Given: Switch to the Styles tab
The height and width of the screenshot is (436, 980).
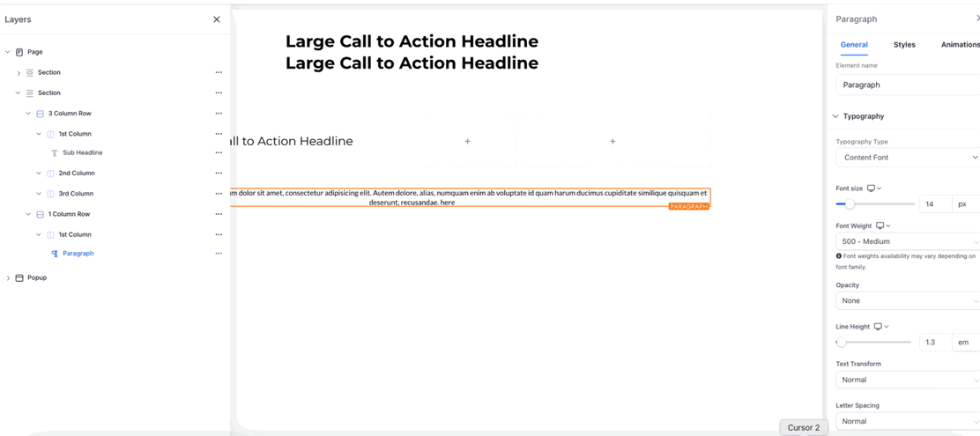Looking at the screenshot, I should [x=904, y=45].
